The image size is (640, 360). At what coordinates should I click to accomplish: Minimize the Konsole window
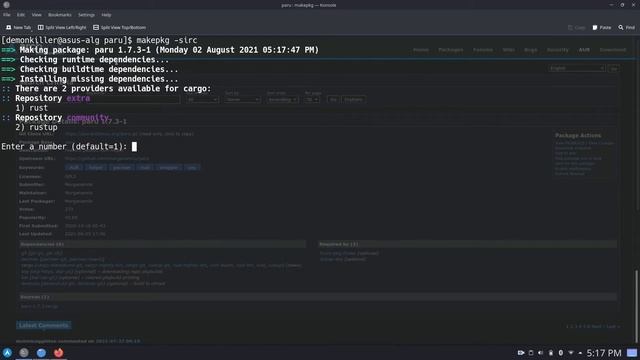click(x=611, y=5)
